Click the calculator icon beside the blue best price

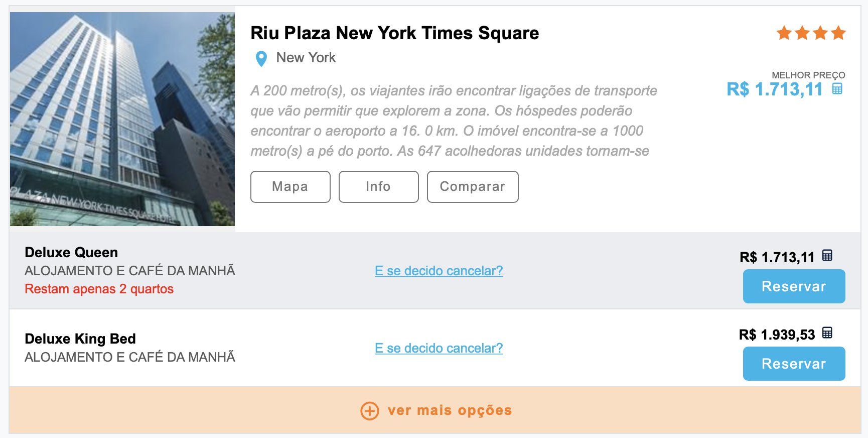coord(837,89)
